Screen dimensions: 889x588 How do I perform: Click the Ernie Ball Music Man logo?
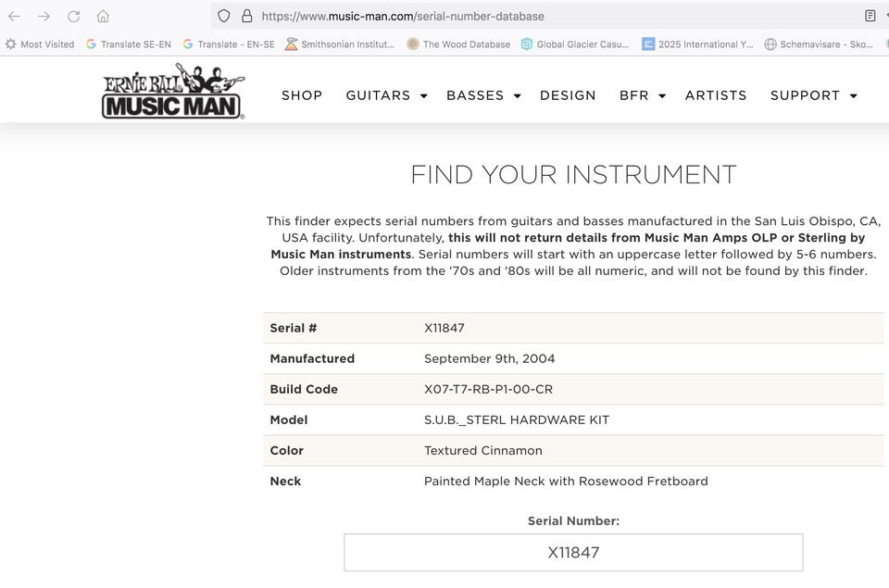coord(173,92)
